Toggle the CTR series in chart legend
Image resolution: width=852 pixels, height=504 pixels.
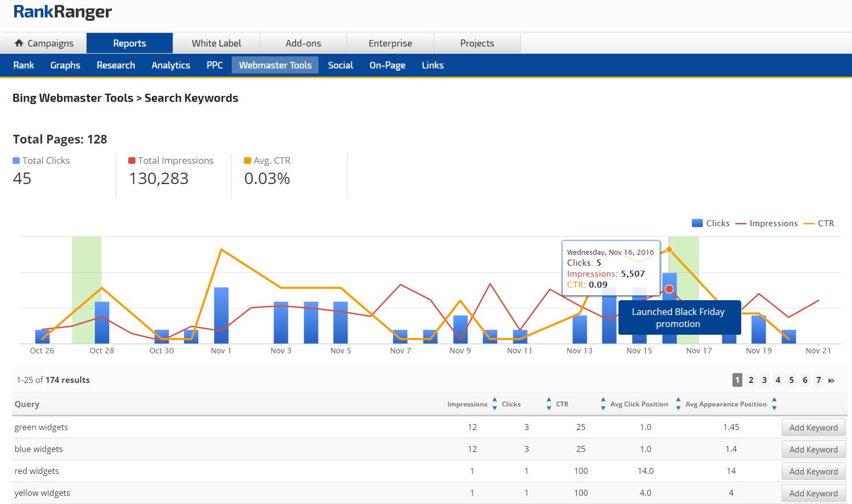click(x=819, y=223)
